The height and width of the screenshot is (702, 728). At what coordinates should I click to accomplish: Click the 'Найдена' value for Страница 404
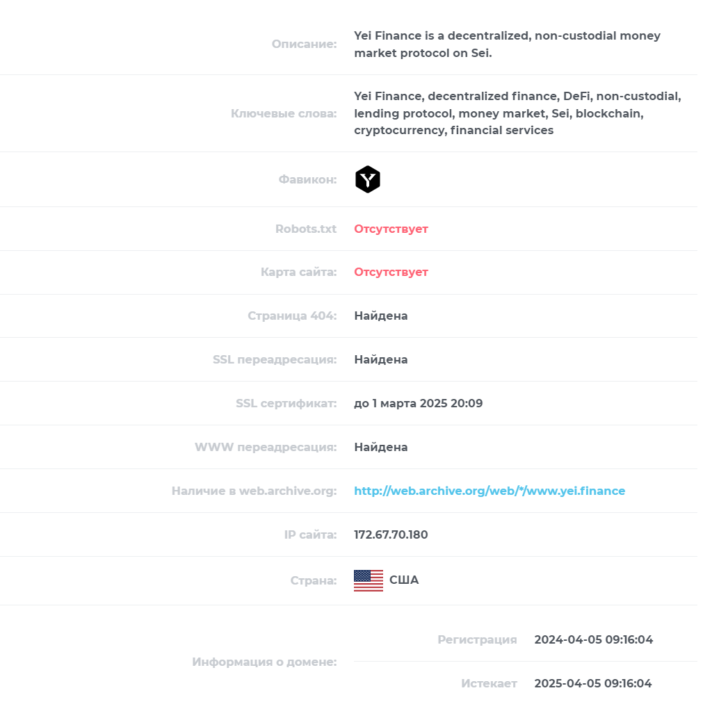coord(381,316)
